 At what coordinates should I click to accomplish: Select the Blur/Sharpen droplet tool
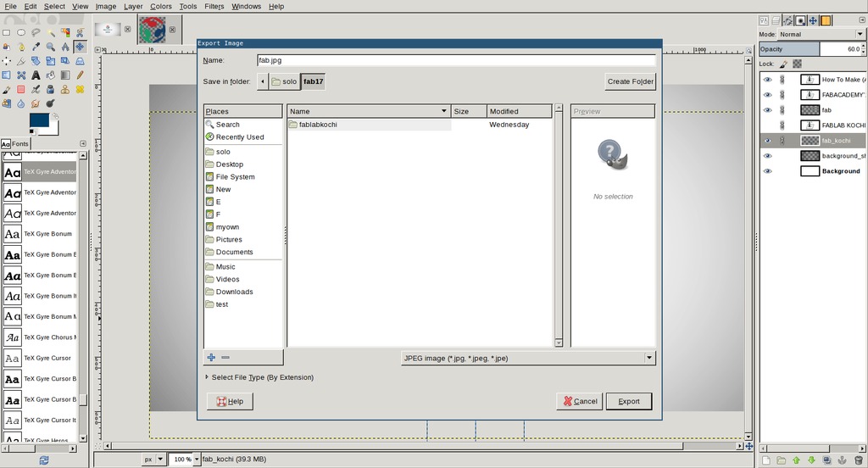pyautogui.click(x=21, y=103)
